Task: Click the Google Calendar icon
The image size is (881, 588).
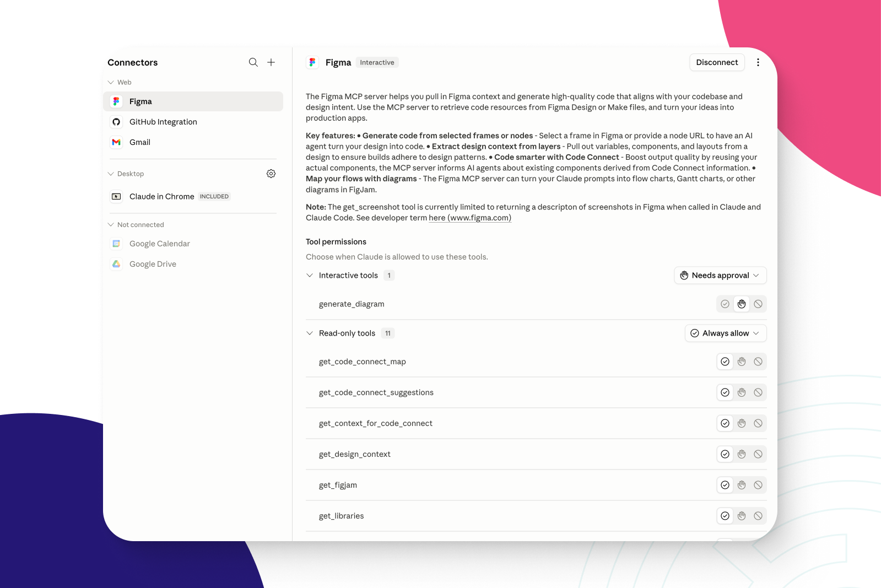Action: click(116, 244)
